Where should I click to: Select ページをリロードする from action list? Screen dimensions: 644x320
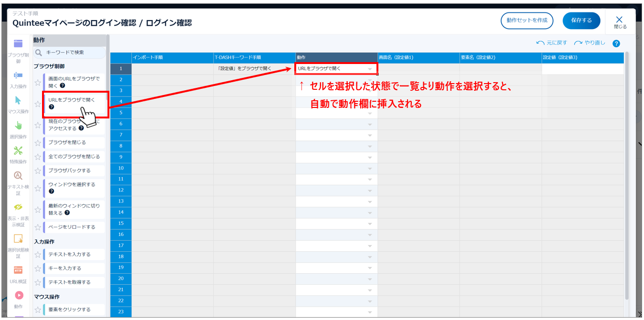(72, 227)
